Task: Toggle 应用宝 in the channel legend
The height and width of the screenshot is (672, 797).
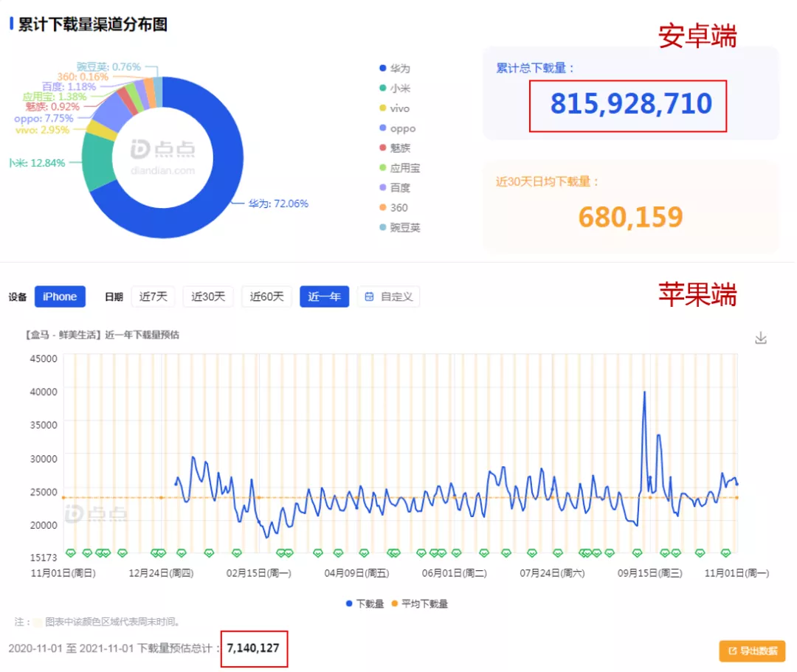Action: (x=400, y=167)
